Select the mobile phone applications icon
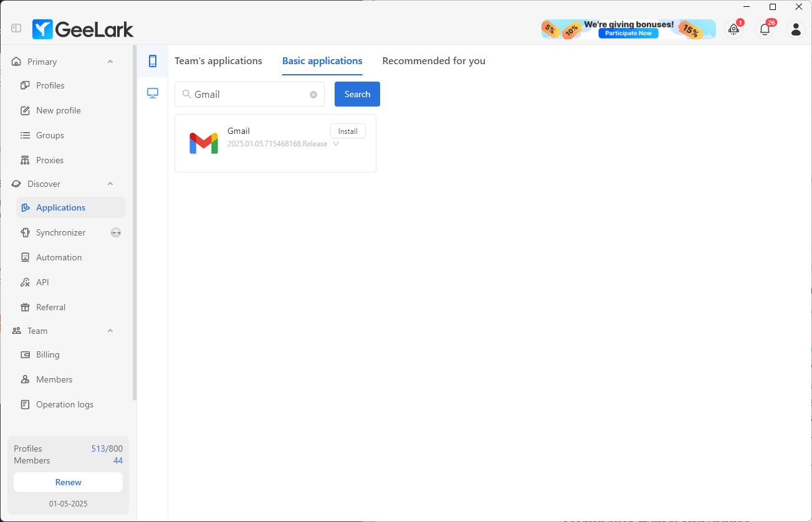 153,61
